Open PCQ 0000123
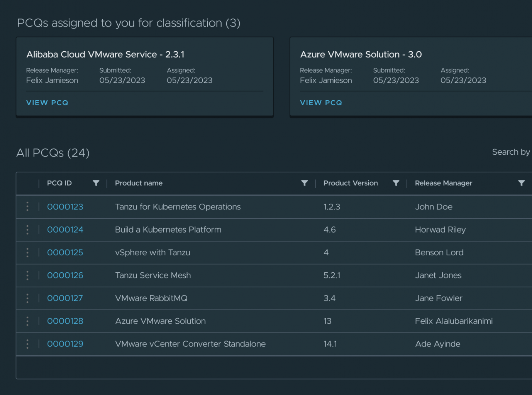 click(x=65, y=207)
